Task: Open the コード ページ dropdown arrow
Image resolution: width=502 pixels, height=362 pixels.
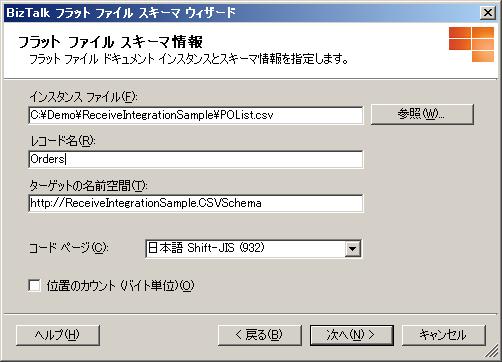Action: point(353,249)
